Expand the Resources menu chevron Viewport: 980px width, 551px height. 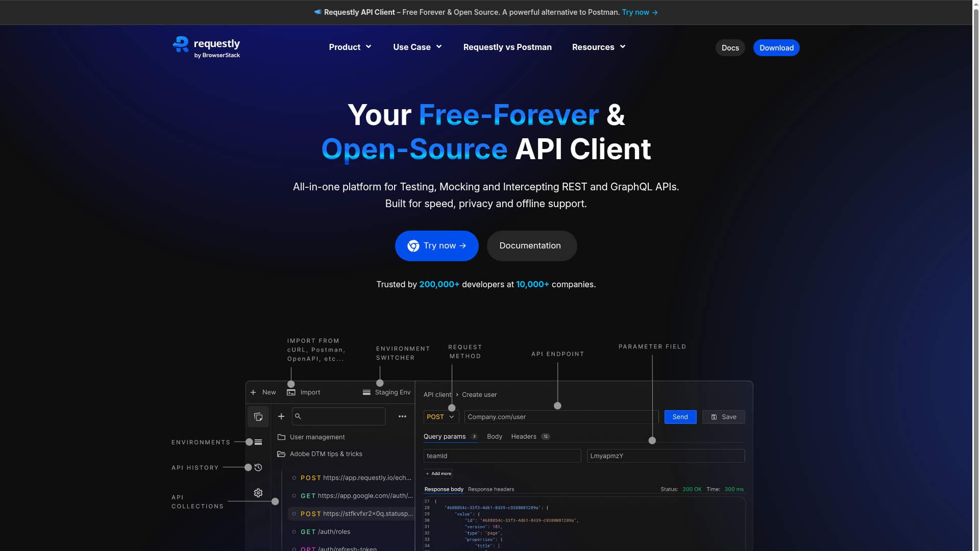coord(623,46)
